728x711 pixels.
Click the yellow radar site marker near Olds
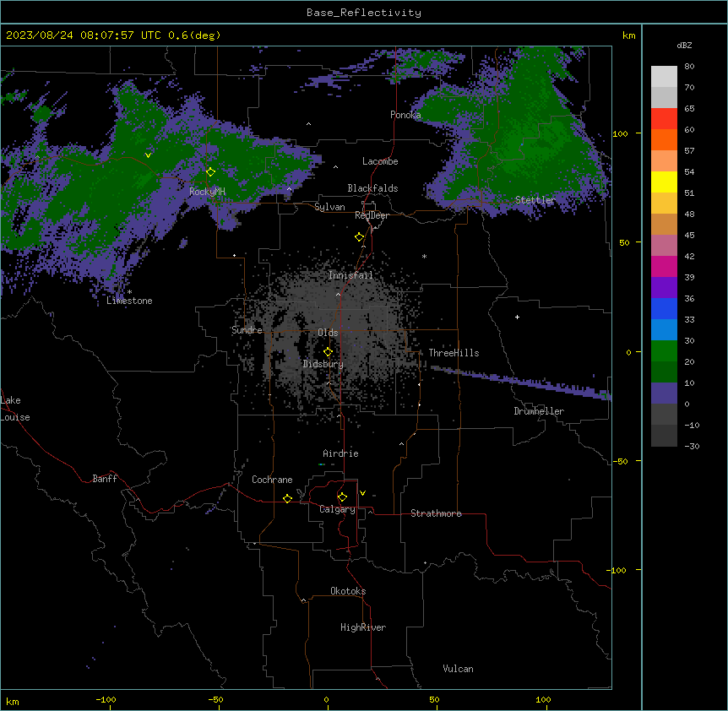pos(328,351)
